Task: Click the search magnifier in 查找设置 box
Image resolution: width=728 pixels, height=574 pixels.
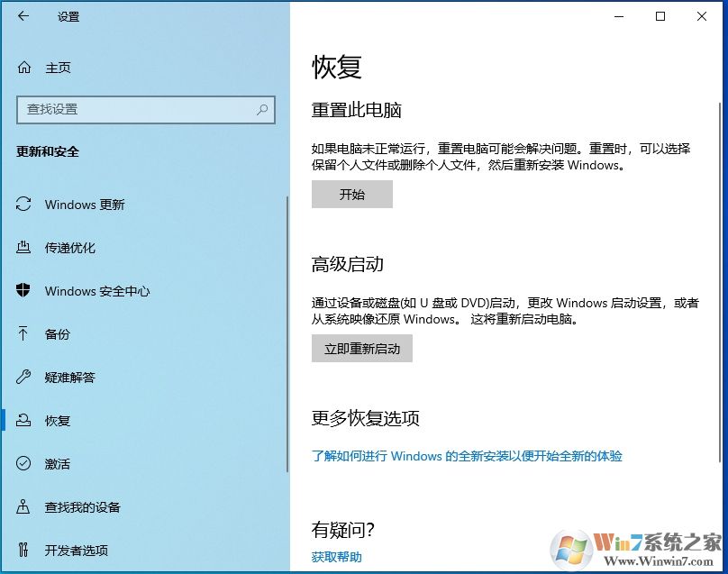Action: (x=260, y=109)
